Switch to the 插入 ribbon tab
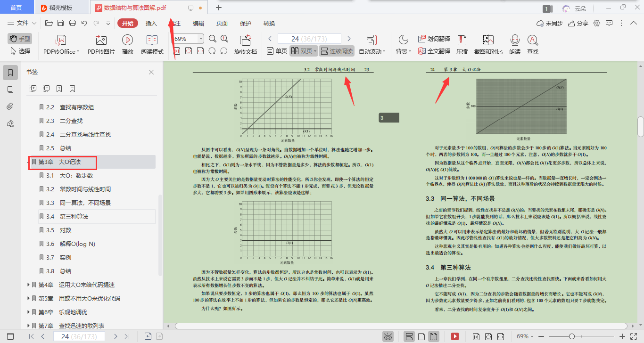Image resolution: width=644 pixels, height=343 pixels. point(151,23)
